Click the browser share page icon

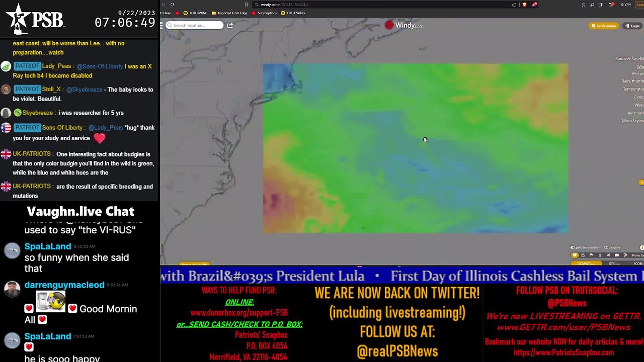pos(514,5)
